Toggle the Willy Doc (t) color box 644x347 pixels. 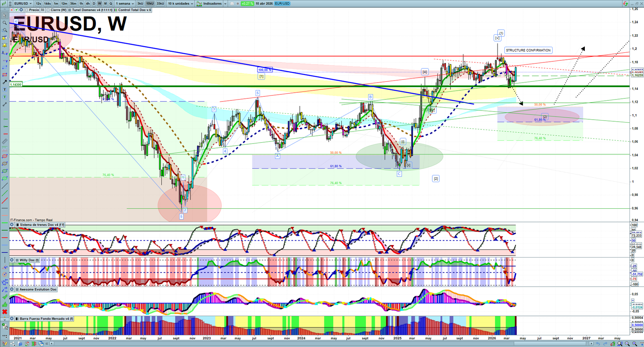pyautogui.click(x=17, y=260)
